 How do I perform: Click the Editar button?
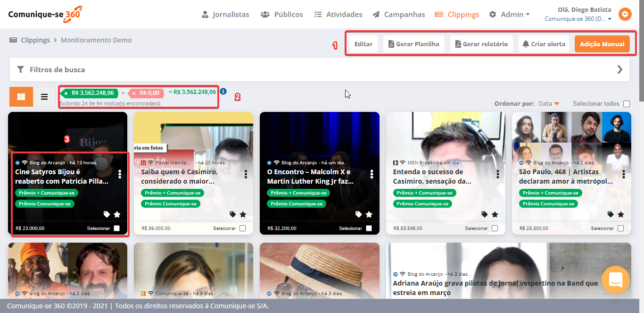[x=363, y=44]
